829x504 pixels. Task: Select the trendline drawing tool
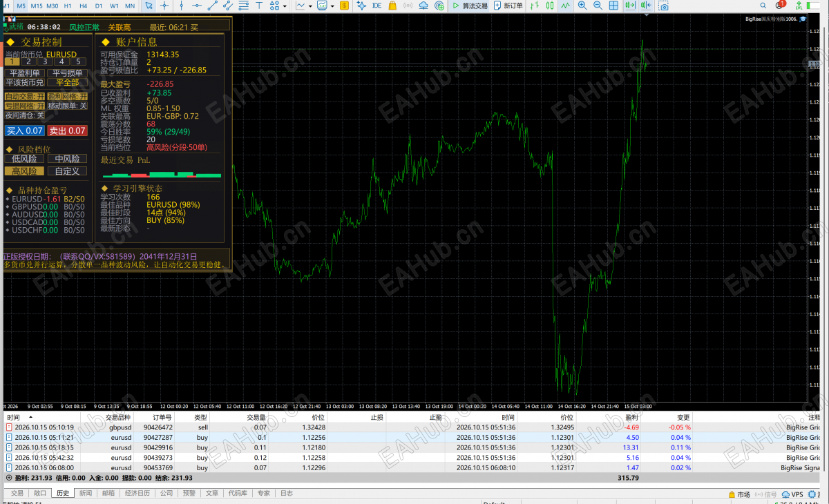213,6
